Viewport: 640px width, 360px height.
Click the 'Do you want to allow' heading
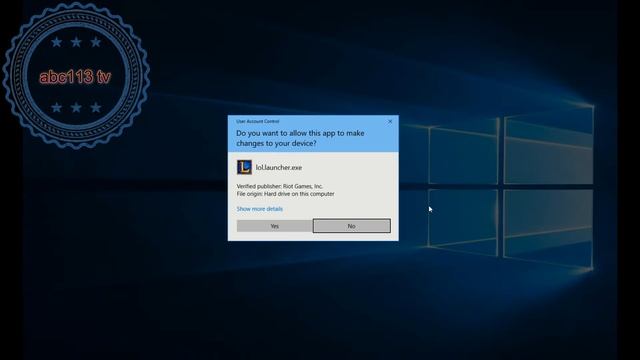pos(300,138)
